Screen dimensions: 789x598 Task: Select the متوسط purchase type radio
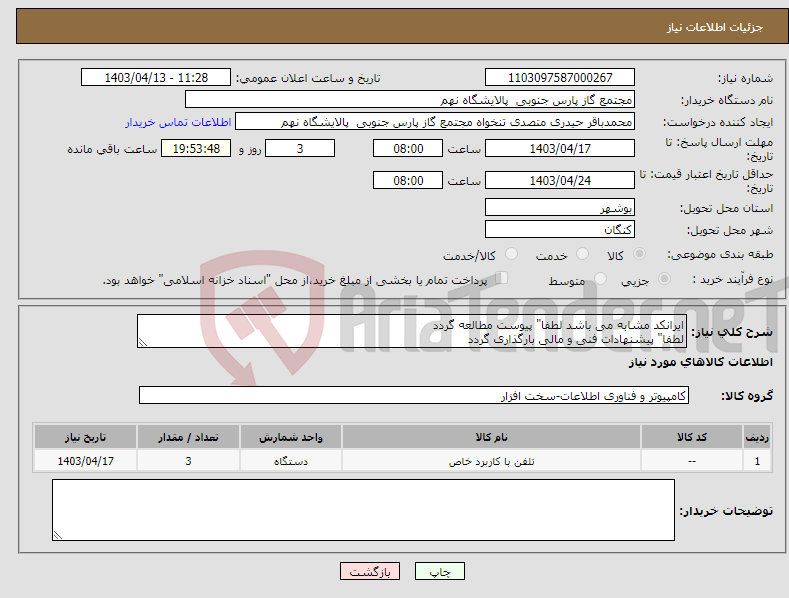[600, 278]
